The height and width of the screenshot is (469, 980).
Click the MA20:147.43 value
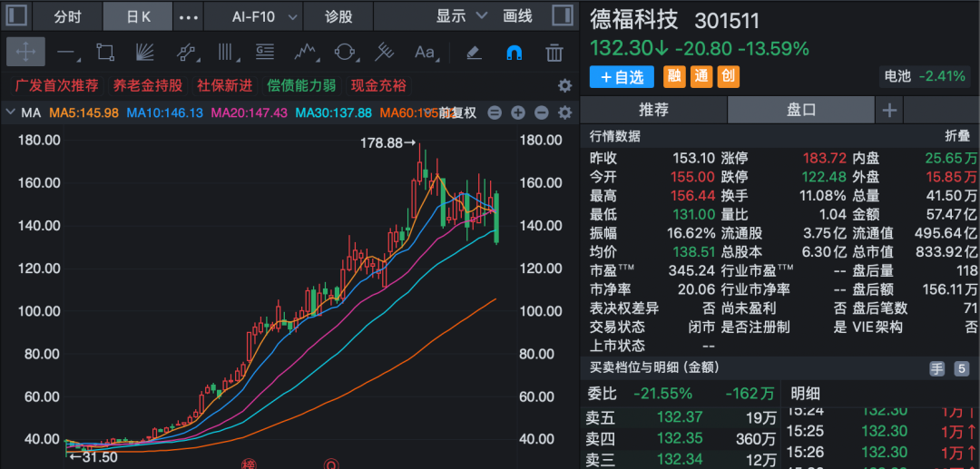click(250, 113)
